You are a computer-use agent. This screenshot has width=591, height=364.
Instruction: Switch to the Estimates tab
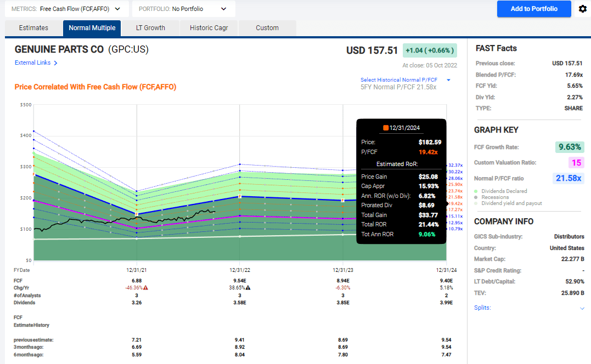pyautogui.click(x=33, y=28)
